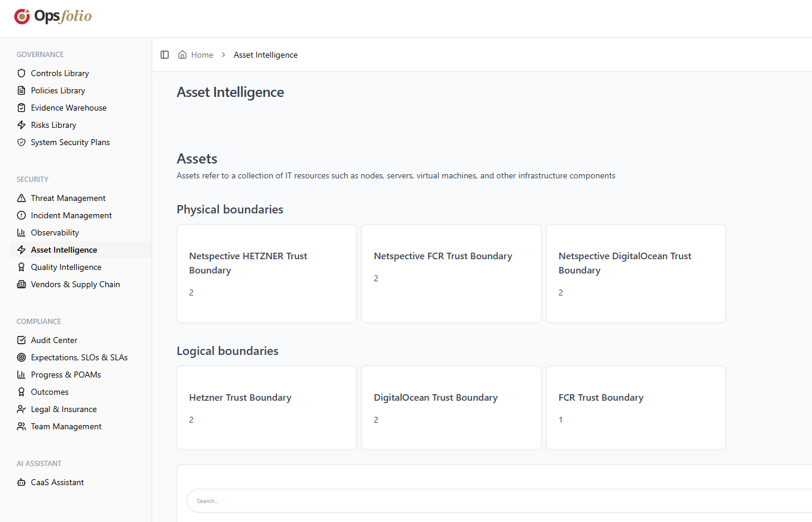Click the Expectations, SLOs & SLAs target icon

pyautogui.click(x=21, y=357)
